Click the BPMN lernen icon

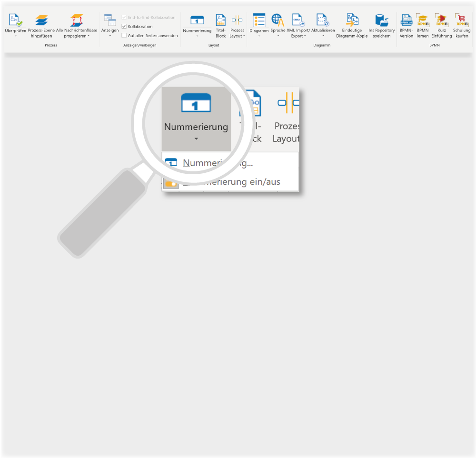click(x=423, y=20)
